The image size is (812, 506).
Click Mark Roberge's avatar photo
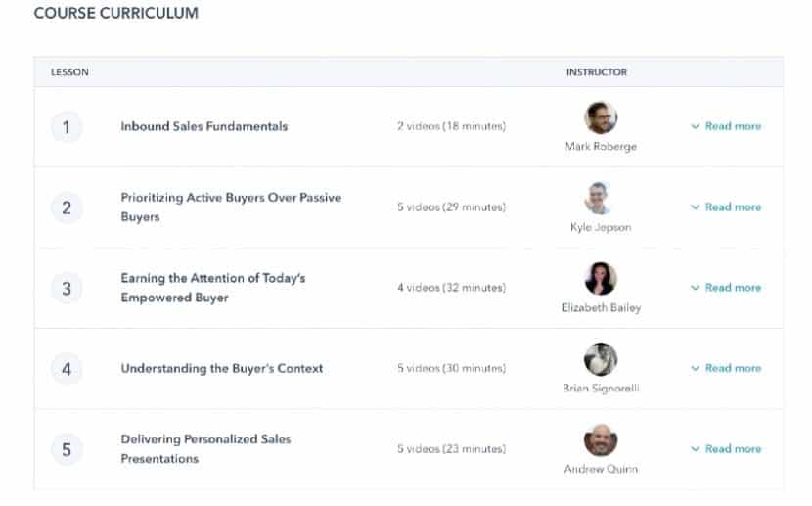coord(601,118)
